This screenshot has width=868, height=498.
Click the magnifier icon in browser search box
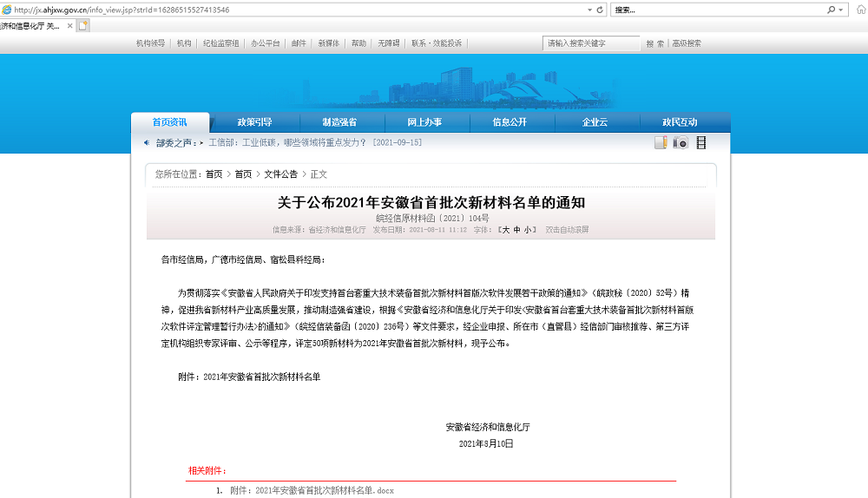[831, 10]
